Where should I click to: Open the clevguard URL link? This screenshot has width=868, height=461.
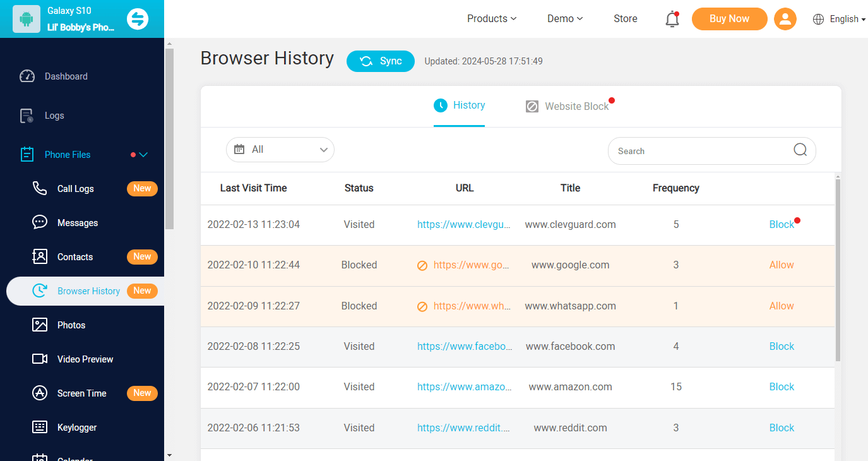tap(464, 225)
